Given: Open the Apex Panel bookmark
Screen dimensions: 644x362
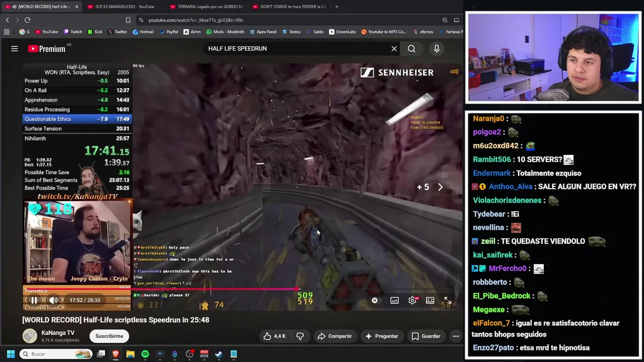Looking at the screenshot, I should tap(262, 32).
